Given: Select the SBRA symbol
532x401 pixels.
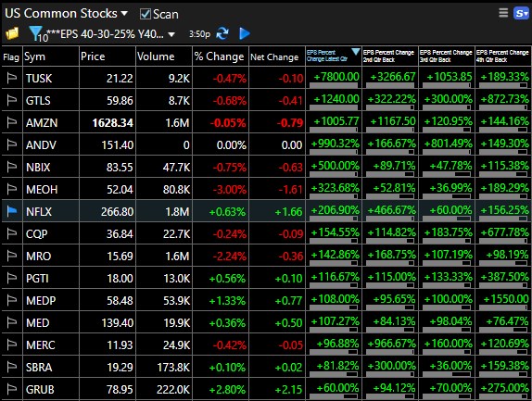Looking at the screenshot, I should (39, 368).
